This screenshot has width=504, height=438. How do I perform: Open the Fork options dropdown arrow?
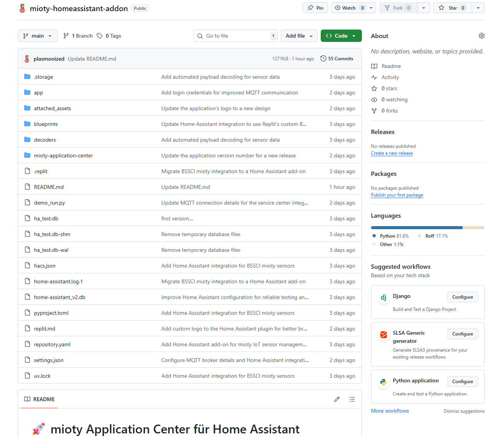[x=424, y=8]
